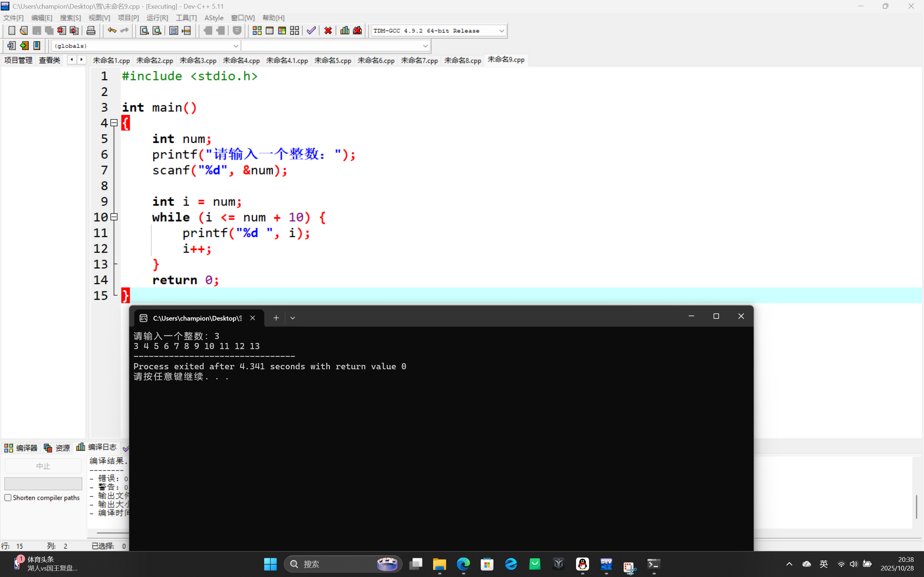Click the terminal new tab plus button

point(276,318)
